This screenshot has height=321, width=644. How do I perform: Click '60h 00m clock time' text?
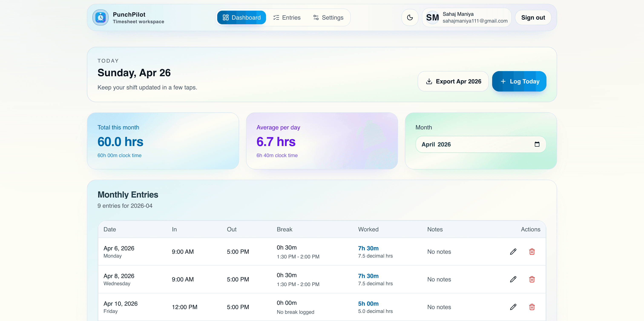click(119, 155)
